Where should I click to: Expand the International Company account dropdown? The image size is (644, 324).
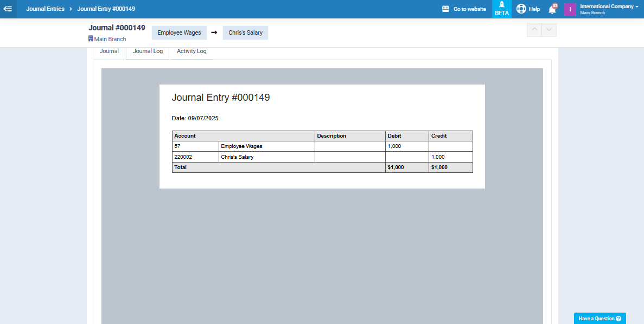click(x=636, y=7)
